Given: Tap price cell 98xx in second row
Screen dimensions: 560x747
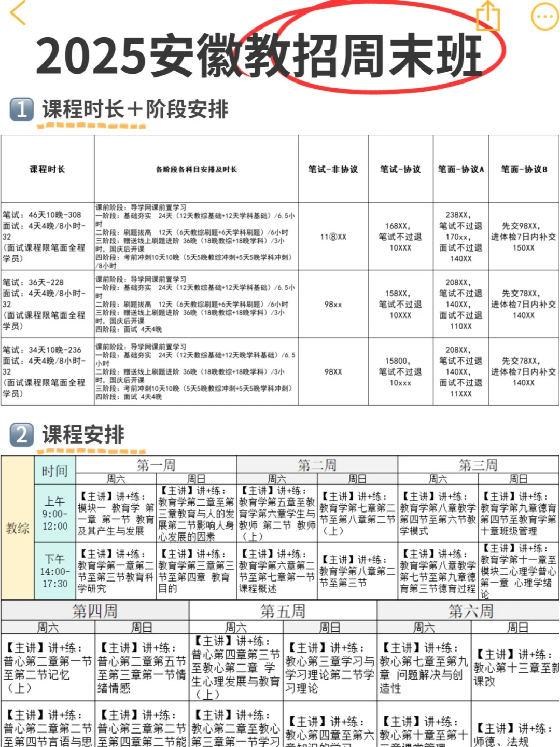Looking at the screenshot, I should [333, 305].
